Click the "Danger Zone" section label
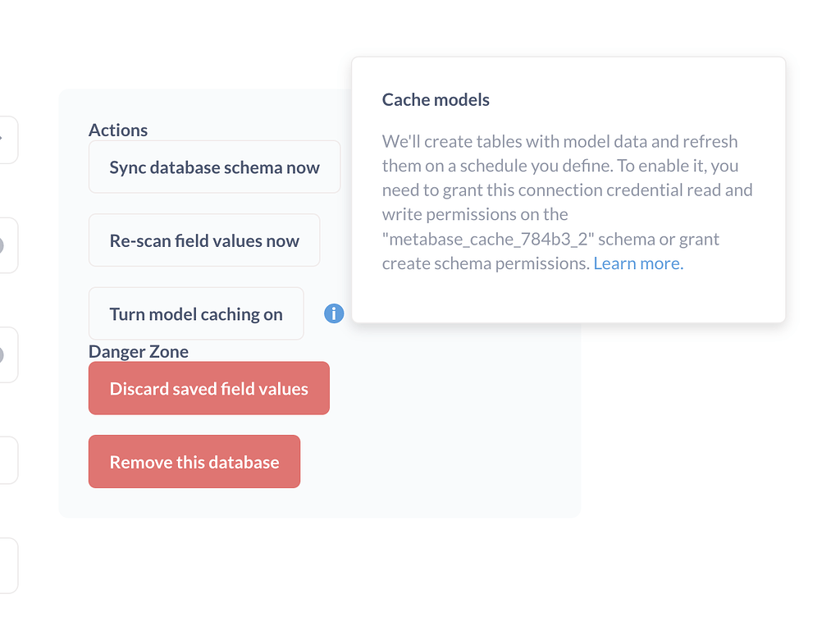This screenshot has height=617, width=840. 139,351
